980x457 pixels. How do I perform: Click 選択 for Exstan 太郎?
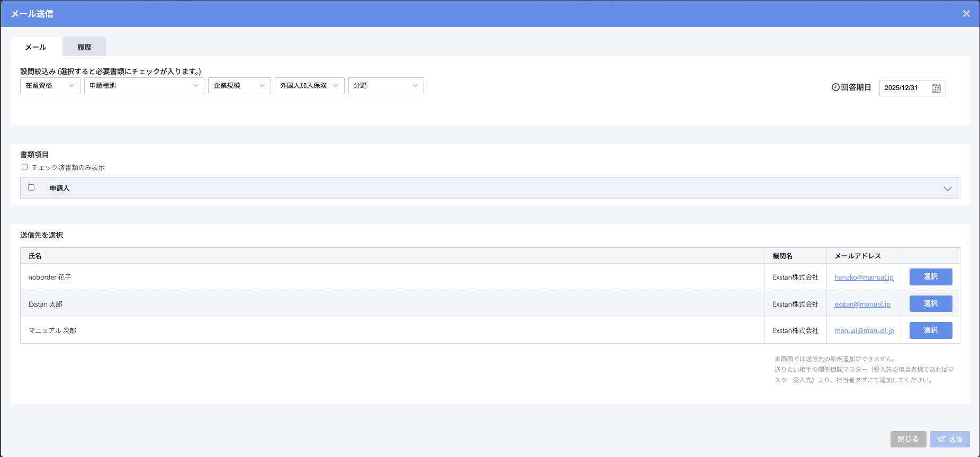point(930,303)
